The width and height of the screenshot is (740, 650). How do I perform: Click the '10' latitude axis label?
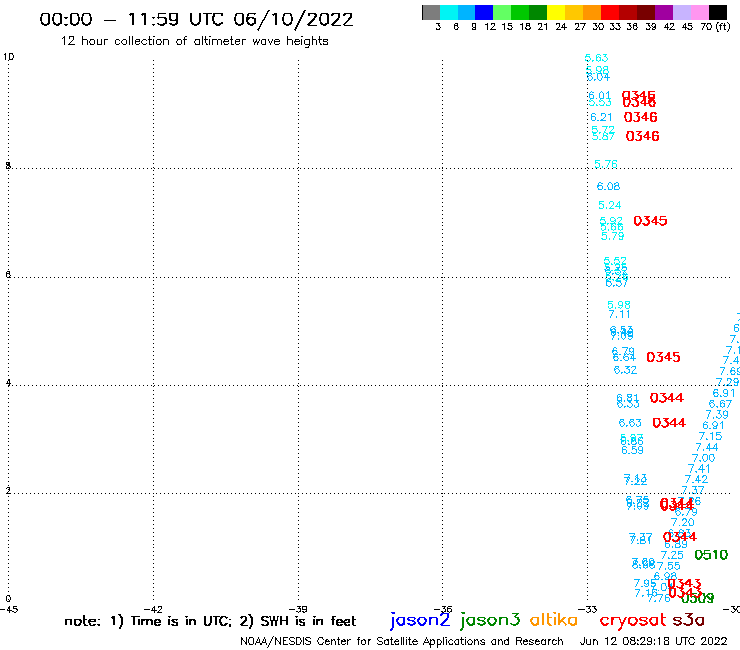pyautogui.click(x=8, y=57)
